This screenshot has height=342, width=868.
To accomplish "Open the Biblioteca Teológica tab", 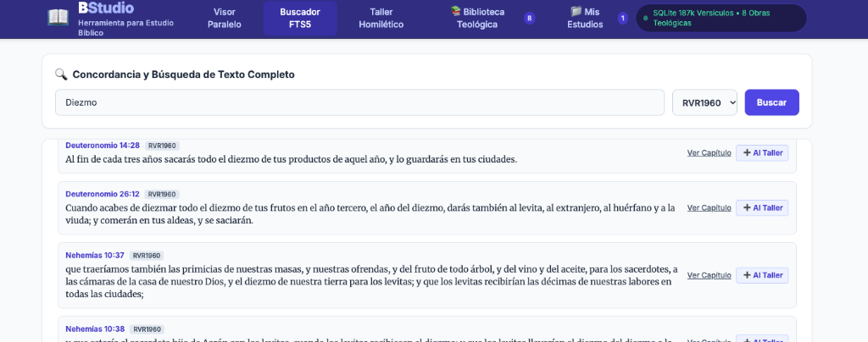I will click(477, 19).
